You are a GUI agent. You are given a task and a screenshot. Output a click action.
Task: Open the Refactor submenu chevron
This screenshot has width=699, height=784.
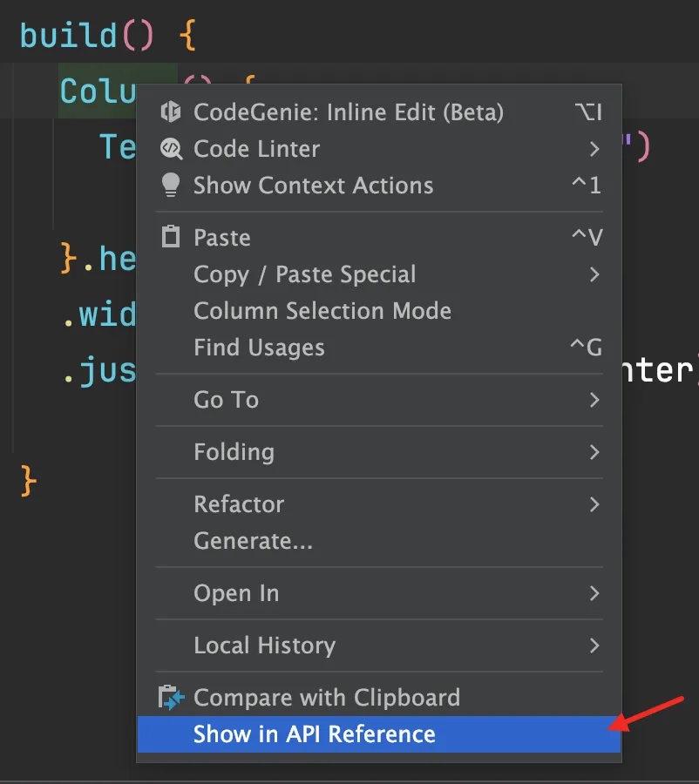(x=594, y=504)
